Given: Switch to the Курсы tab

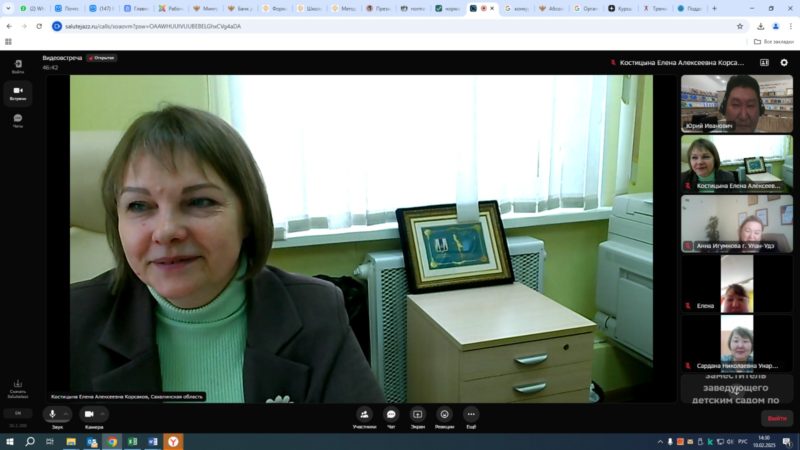Looking at the screenshot, I should [620, 8].
